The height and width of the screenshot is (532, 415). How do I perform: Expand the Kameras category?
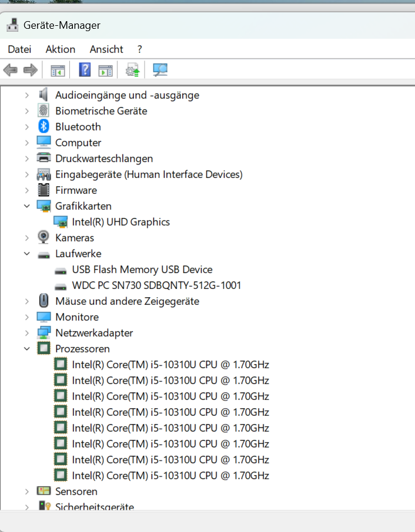point(27,238)
